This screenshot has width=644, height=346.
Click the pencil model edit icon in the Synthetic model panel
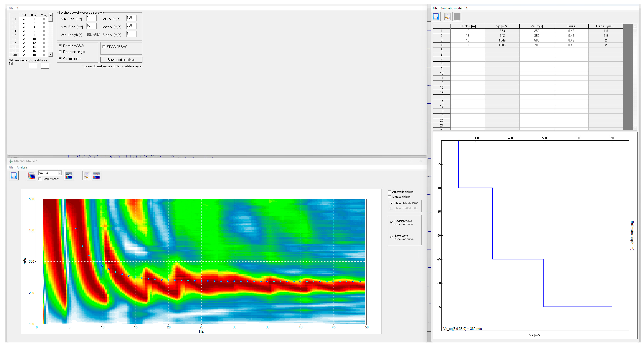pyautogui.click(x=447, y=17)
